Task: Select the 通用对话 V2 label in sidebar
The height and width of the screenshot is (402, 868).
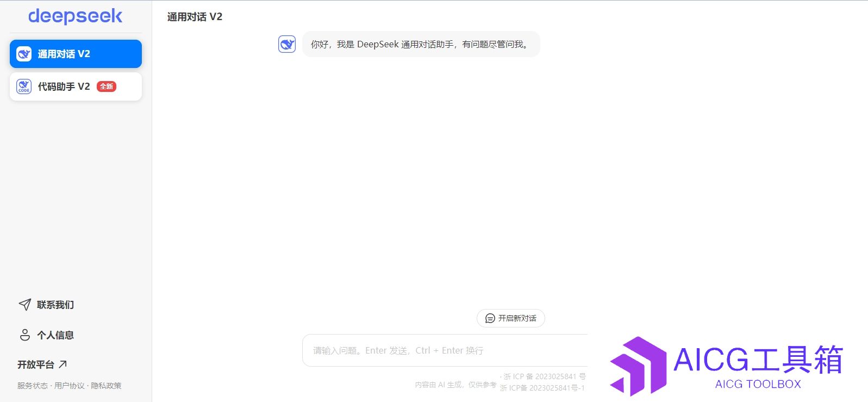Action: pyautogui.click(x=64, y=54)
